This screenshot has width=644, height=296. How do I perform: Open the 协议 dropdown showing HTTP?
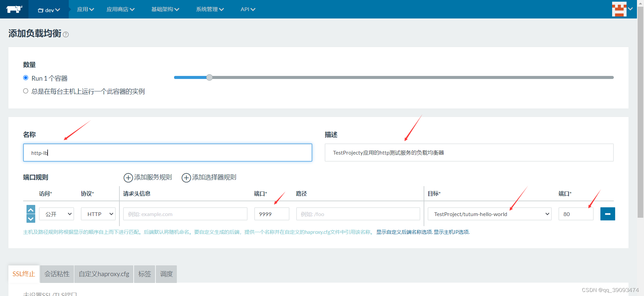coord(98,214)
